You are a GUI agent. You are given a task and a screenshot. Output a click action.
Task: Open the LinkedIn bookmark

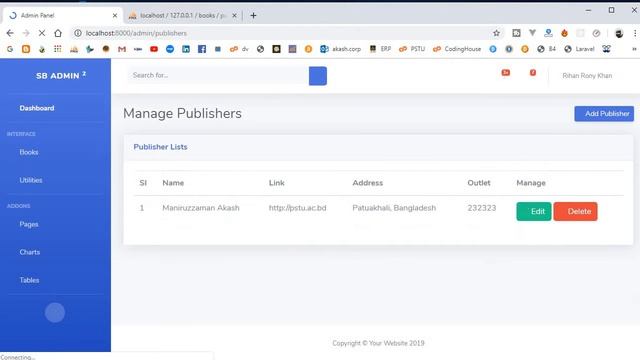[x=186, y=49]
